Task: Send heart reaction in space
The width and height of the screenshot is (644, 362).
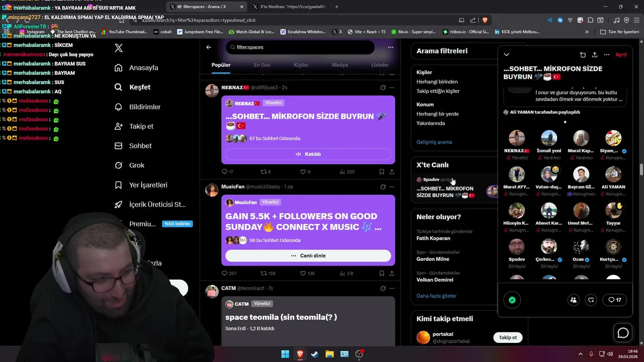Action: tap(591, 300)
